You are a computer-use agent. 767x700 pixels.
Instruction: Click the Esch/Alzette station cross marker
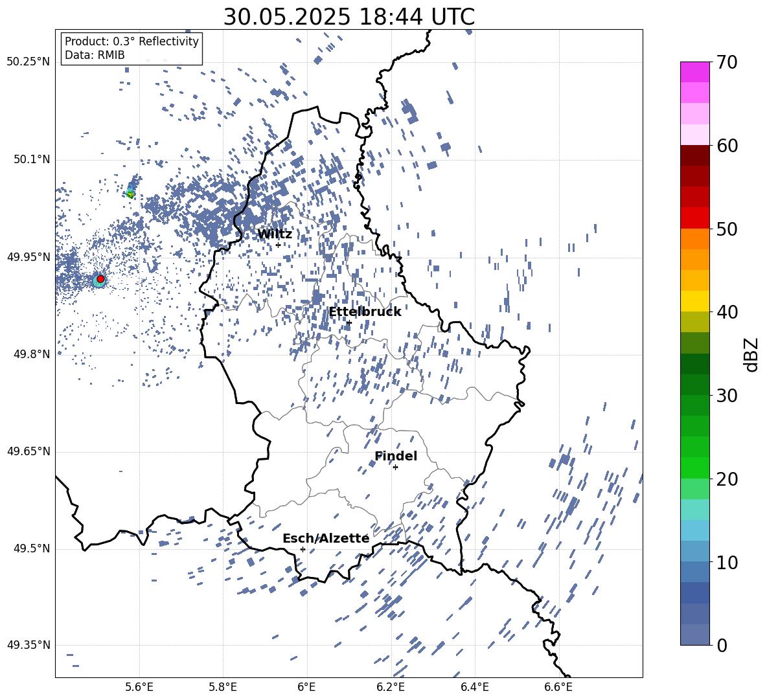tap(303, 549)
